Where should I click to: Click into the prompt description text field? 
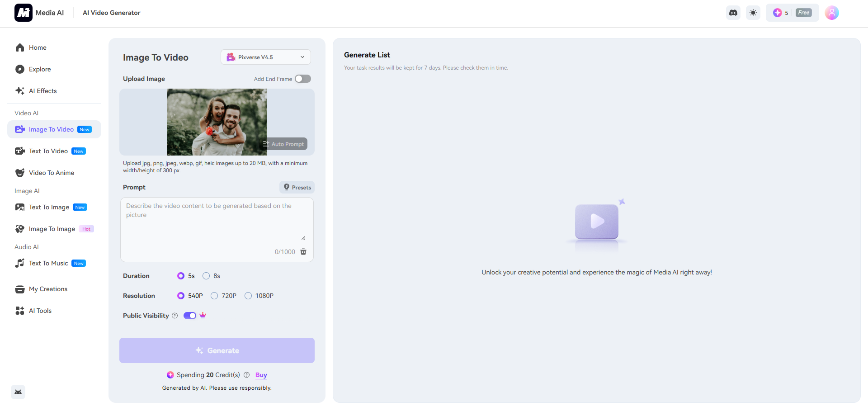tap(217, 221)
